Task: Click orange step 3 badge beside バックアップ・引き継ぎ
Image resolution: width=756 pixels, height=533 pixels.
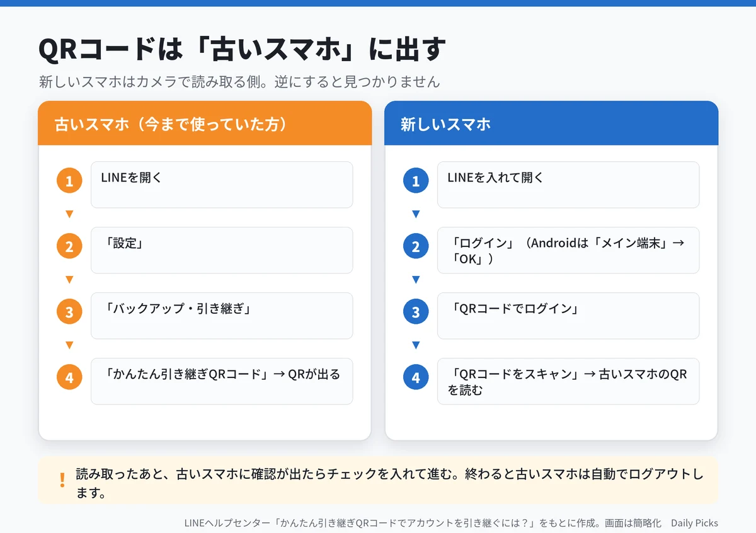Action: [x=69, y=312]
